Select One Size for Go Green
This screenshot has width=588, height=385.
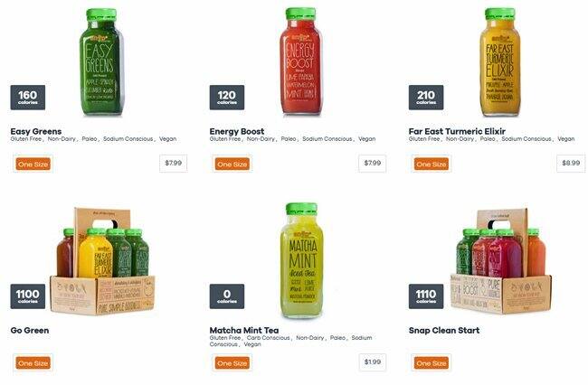click(x=33, y=363)
